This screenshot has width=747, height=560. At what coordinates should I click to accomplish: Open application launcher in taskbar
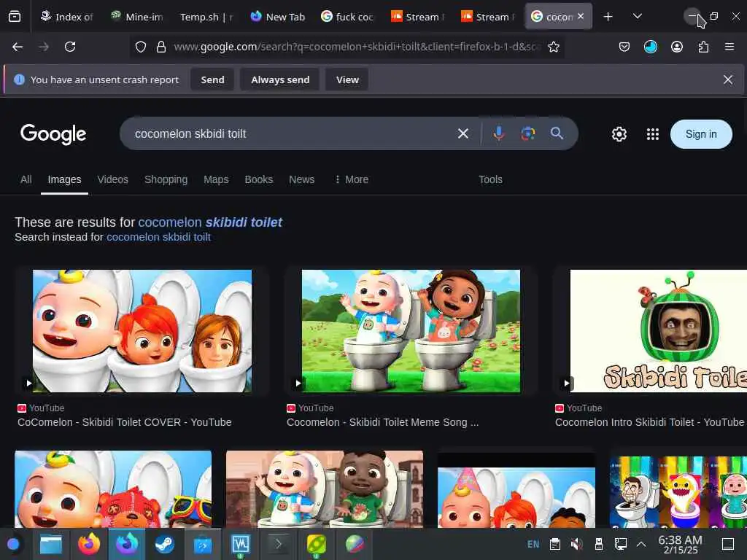click(x=13, y=544)
